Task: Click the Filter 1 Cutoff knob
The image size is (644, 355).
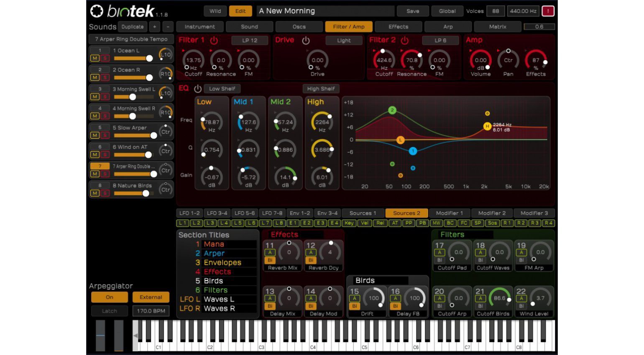Action: pyautogui.click(x=193, y=60)
